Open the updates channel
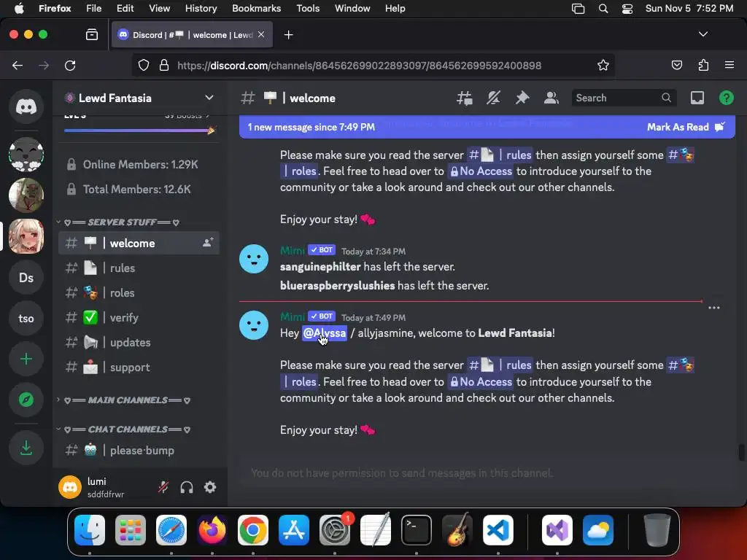The width and height of the screenshot is (747, 560). click(x=139, y=343)
